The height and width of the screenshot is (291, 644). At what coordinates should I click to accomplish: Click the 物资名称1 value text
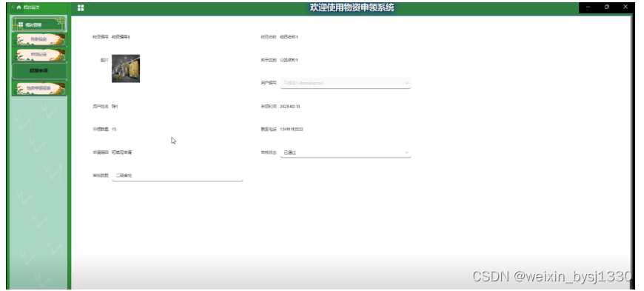[289, 37]
